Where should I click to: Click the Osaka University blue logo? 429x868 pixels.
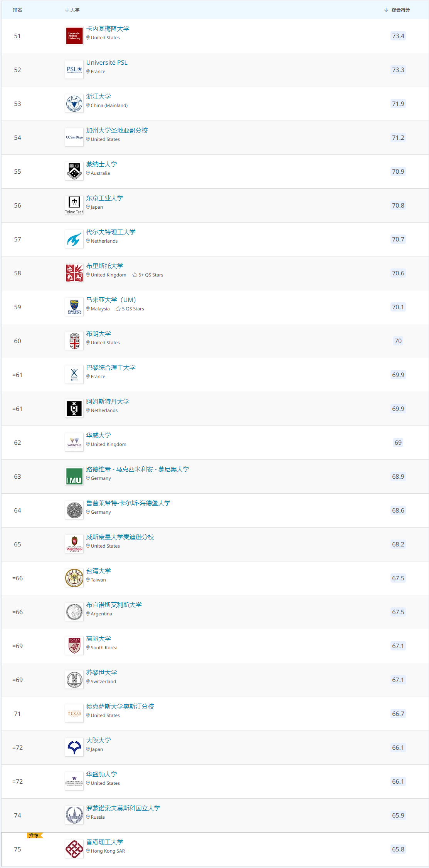[x=74, y=747]
